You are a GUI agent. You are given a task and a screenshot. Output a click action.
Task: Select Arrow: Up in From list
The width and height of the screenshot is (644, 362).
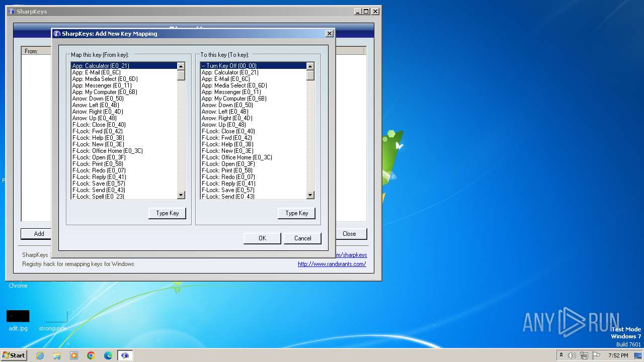124,118
